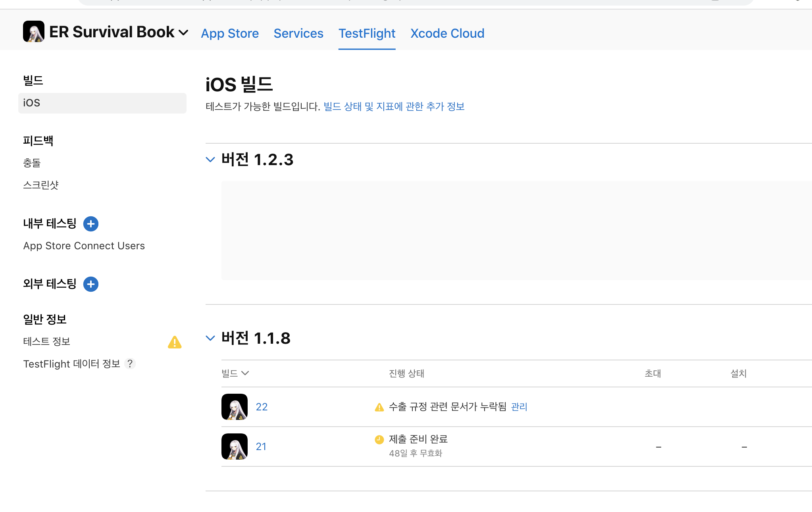Click the build 21 app thumbnail
This screenshot has width=812, height=512.
pos(235,447)
